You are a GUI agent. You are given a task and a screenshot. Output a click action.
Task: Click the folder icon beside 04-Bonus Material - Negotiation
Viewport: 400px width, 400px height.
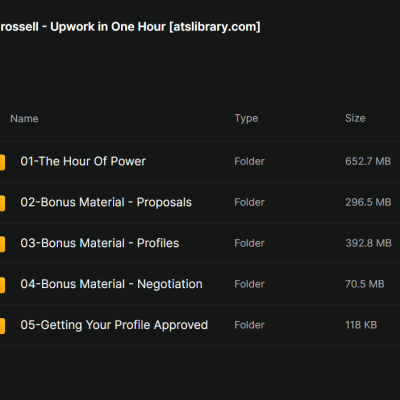pos(2,285)
